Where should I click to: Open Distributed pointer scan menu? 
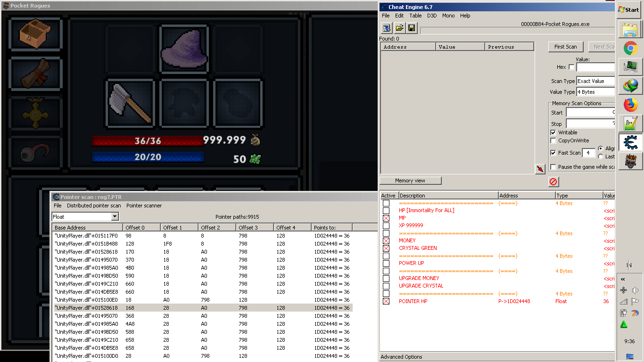(94, 206)
